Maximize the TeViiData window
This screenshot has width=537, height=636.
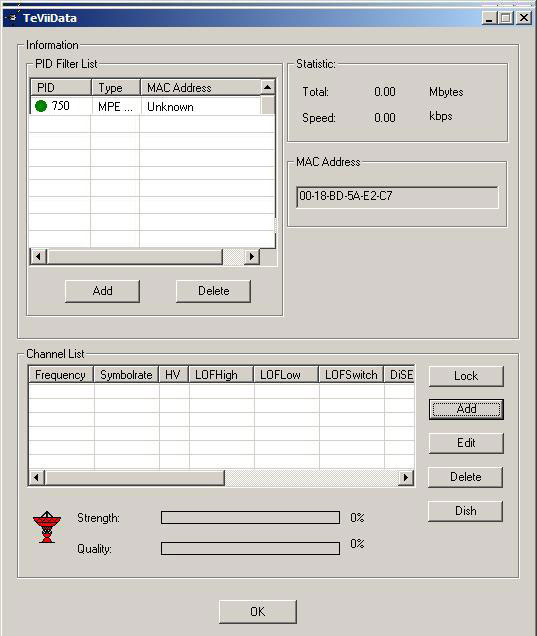506,18
